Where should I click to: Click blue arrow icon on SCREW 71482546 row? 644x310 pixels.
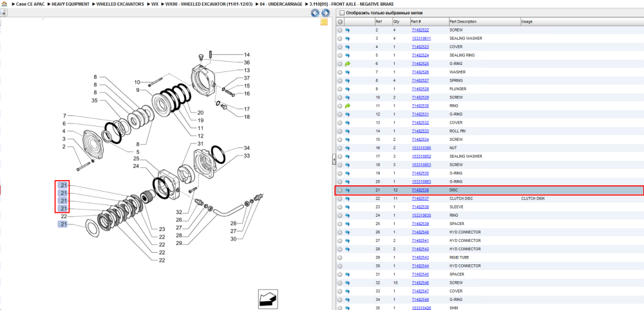click(x=348, y=283)
